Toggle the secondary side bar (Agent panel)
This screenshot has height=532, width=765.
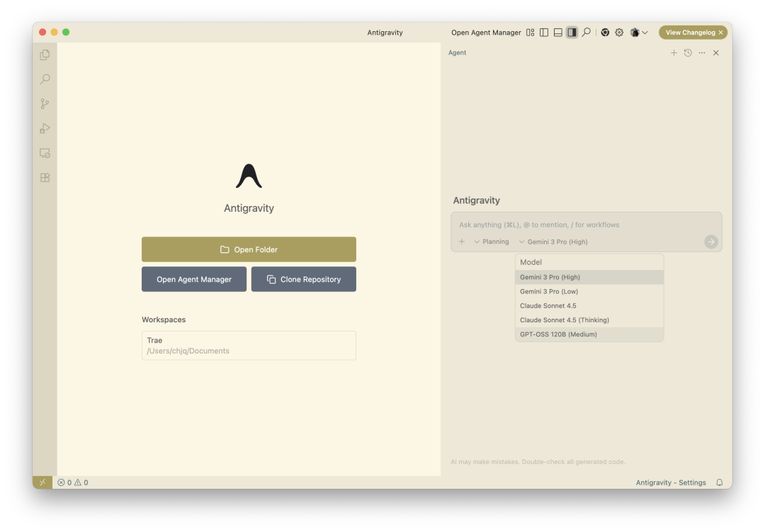click(x=572, y=32)
